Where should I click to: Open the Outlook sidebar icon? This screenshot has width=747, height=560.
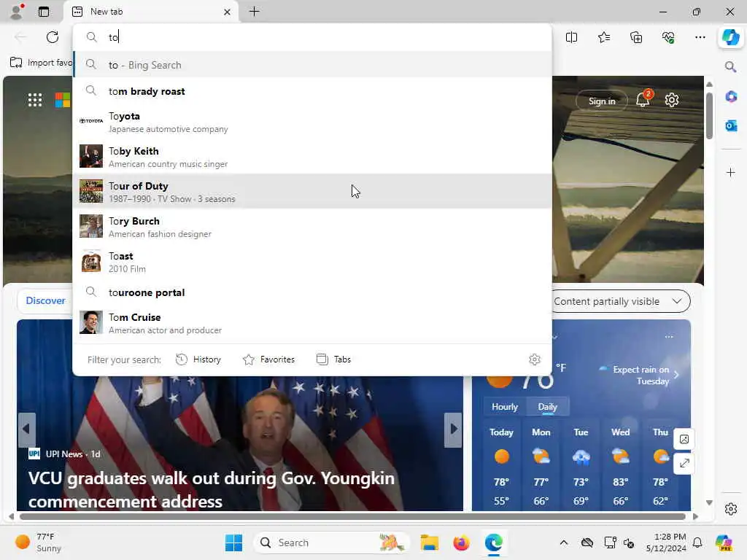click(x=731, y=125)
